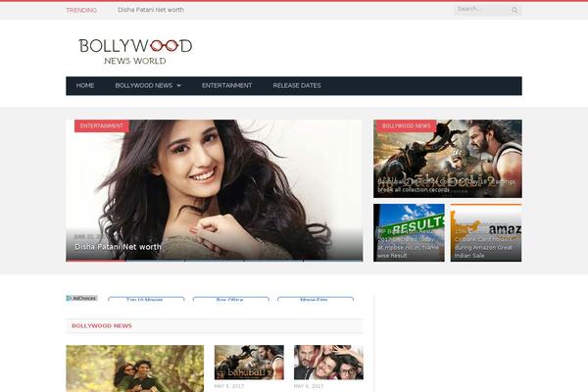Image resolution: width=588 pixels, height=392 pixels.
Task: Open the ENTERTAINMENT menu item
Action: [227, 85]
